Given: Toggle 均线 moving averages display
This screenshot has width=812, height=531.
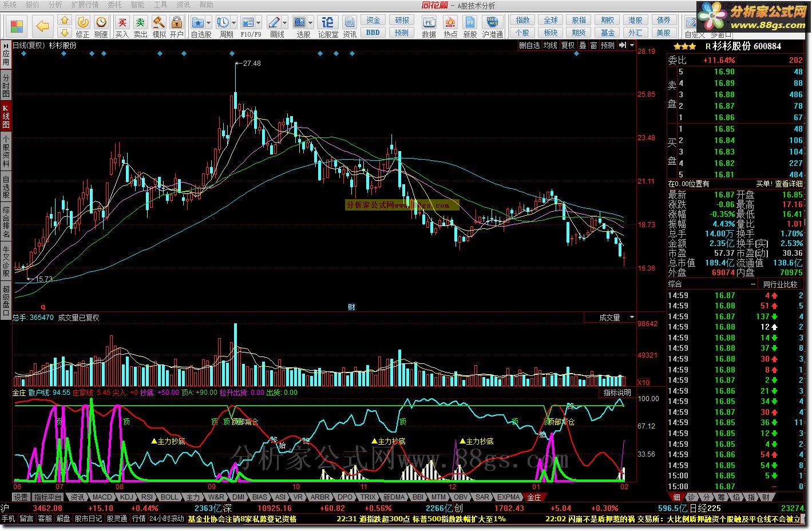Looking at the screenshot, I should [x=550, y=45].
